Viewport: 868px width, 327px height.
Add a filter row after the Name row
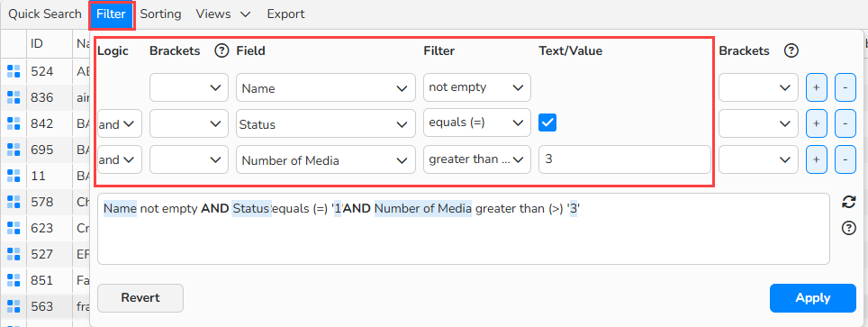[x=817, y=87]
